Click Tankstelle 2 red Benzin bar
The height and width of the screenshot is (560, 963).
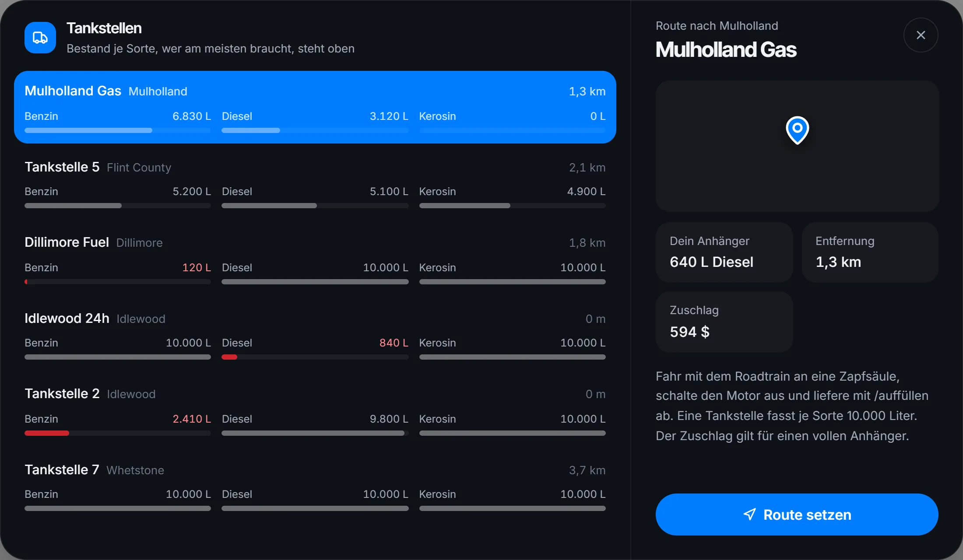[x=118, y=433]
